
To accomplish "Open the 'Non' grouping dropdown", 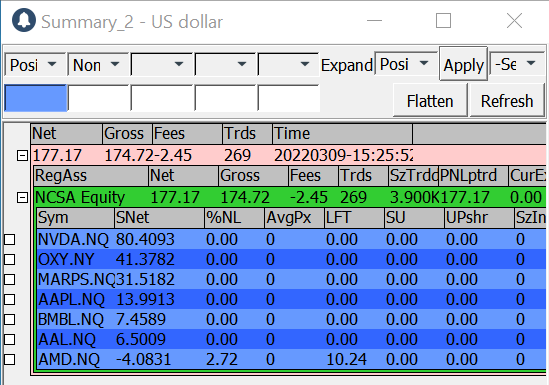I will 98,65.
